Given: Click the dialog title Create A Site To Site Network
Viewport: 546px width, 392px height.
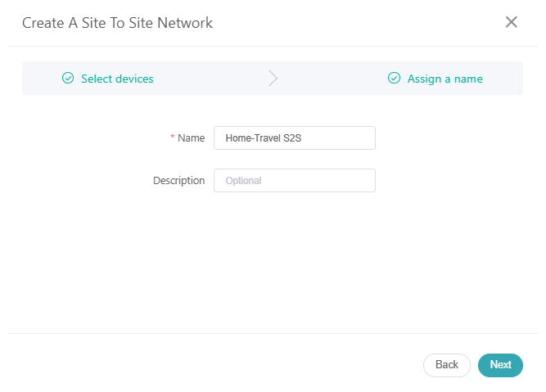Looking at the screenshot, I should [117, 23].
